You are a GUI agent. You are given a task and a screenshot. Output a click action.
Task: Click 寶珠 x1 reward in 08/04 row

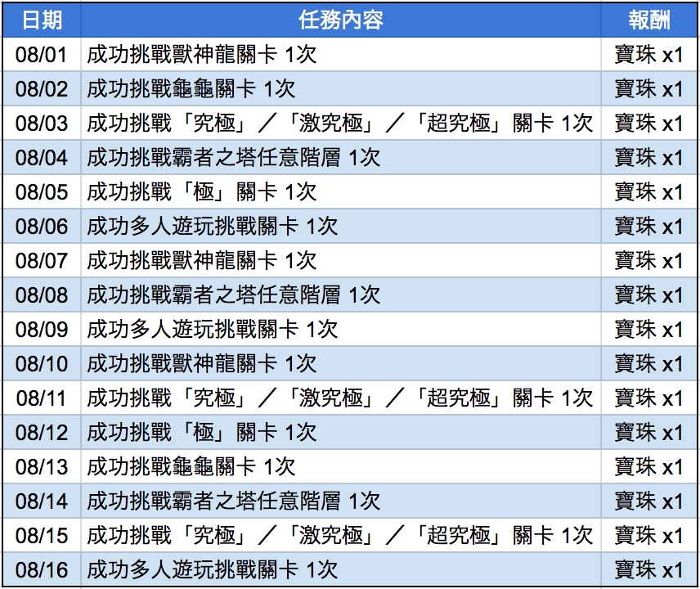pyautogui.click(x=648, y=158)
